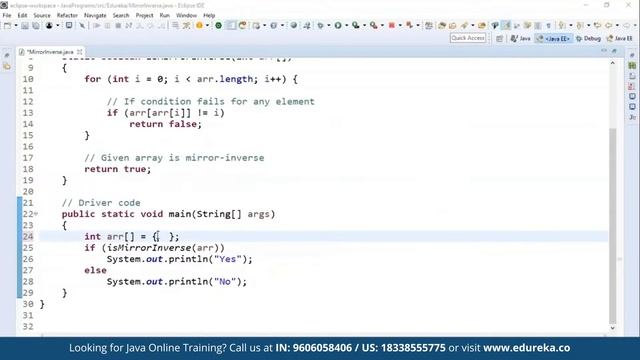Open the dropdown beside the yellow circle icon
Image resolution: width=640 pixels, height=360 pixels.
tap(207, 26)
